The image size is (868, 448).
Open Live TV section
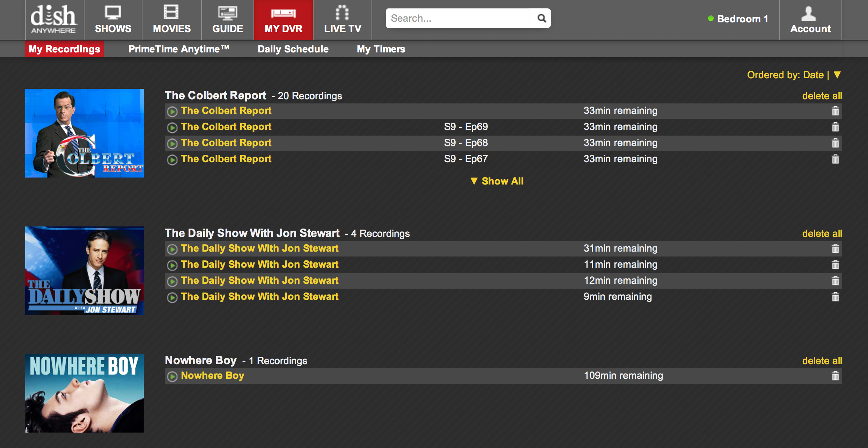(x=342, y=20)
